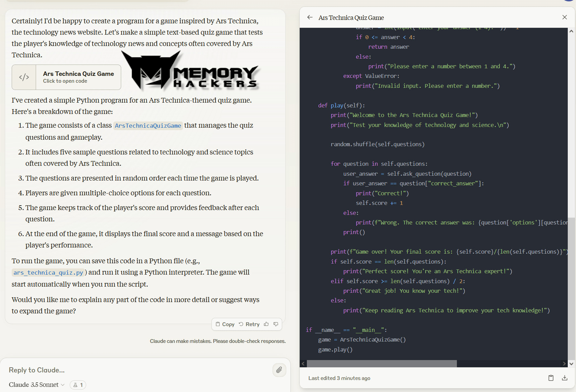Open the Claude 3.5 Sonnet model selector
This screenshot has height=392, width=576.
tap(37, 385)
